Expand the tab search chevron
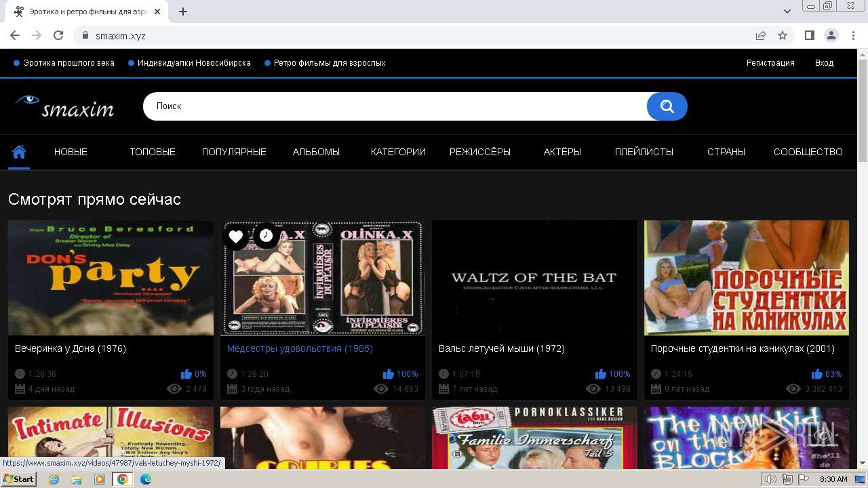The width and height of the screenshot is (868, 488). tap(787, 12)
